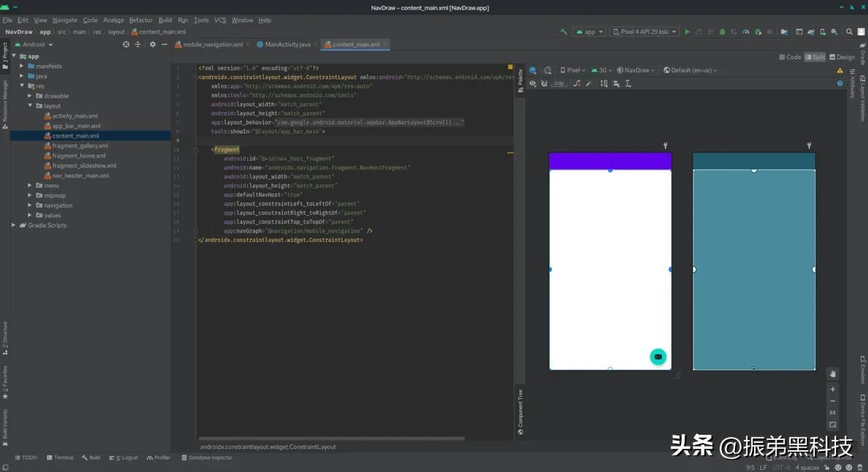This screenshot has height=472, width=868.
Task: Click the layout warning triangle icon
Action: pos(840,70)
